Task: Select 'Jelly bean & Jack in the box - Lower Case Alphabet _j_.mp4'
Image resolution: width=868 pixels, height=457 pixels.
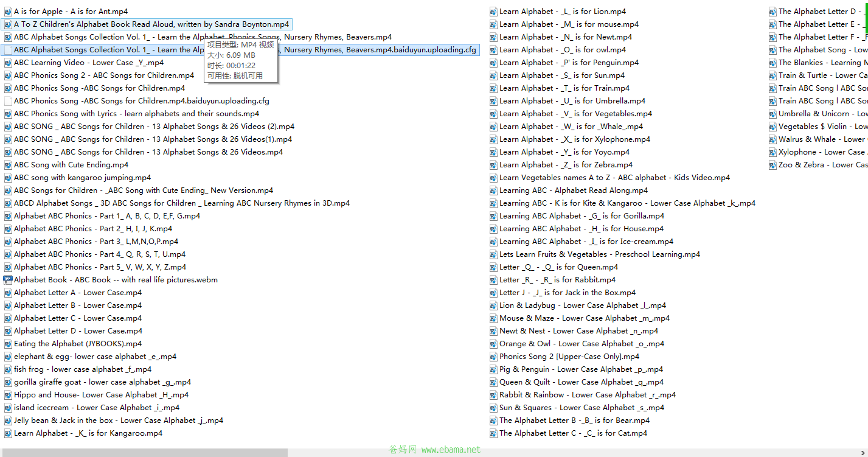Action: [119, 420]
